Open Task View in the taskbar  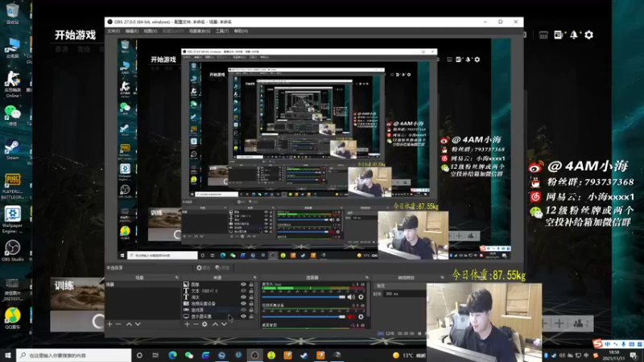[x=155, y=356]
